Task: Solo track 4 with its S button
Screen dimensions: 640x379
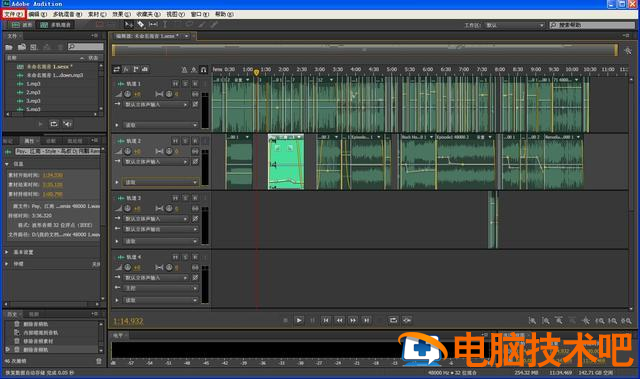Action: pyautogui.click(x=185, y=257)
